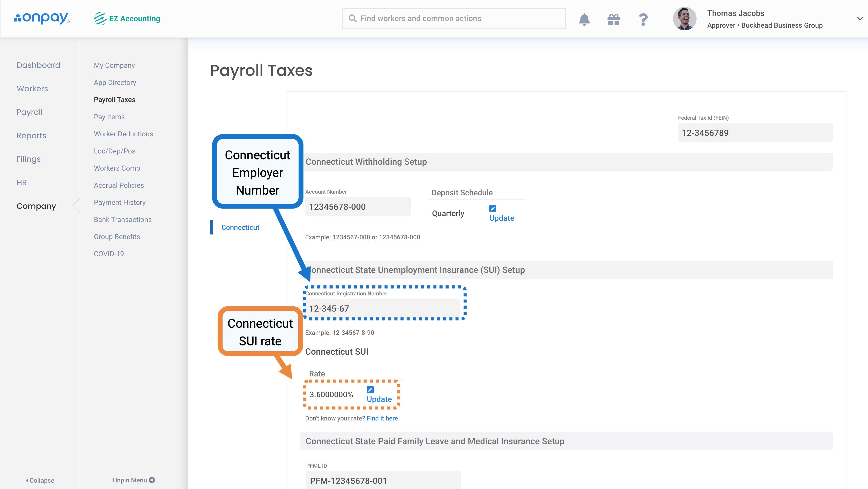This screenshot has width=868, height=489.
Task: Expand the profile account dropdown chevron
Action: click(x=860, y=19)
